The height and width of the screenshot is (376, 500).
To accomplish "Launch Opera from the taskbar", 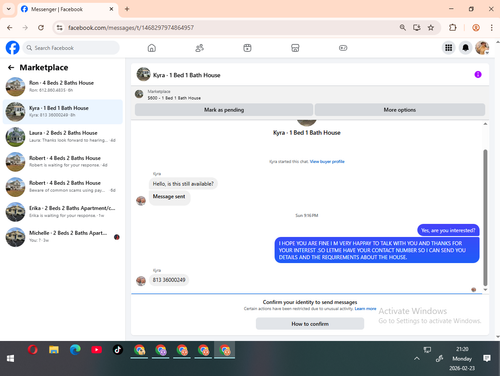I will [x=33, y=350].
